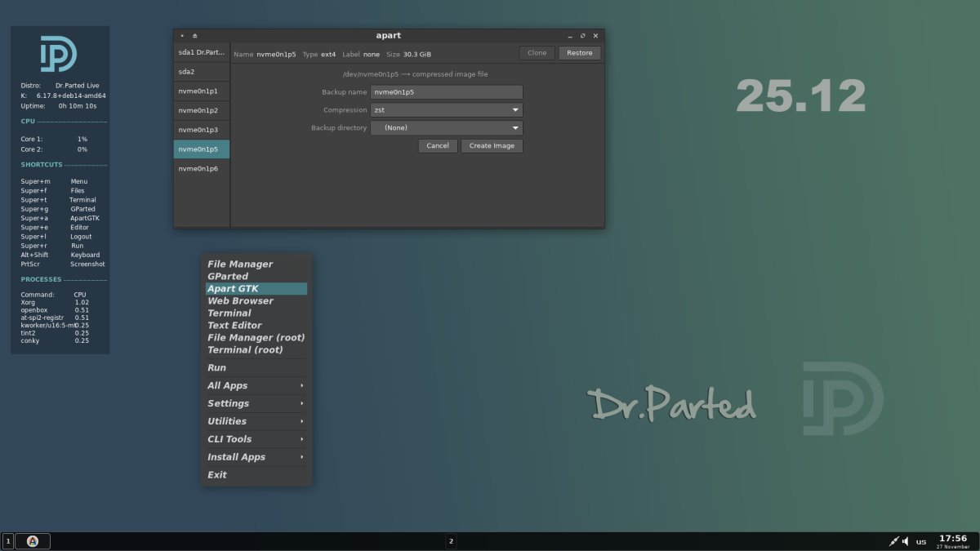This screenshot has height=551, width=980.
Task: Open the Backup directory chooser showing (None)
Action: pos(447,127)
